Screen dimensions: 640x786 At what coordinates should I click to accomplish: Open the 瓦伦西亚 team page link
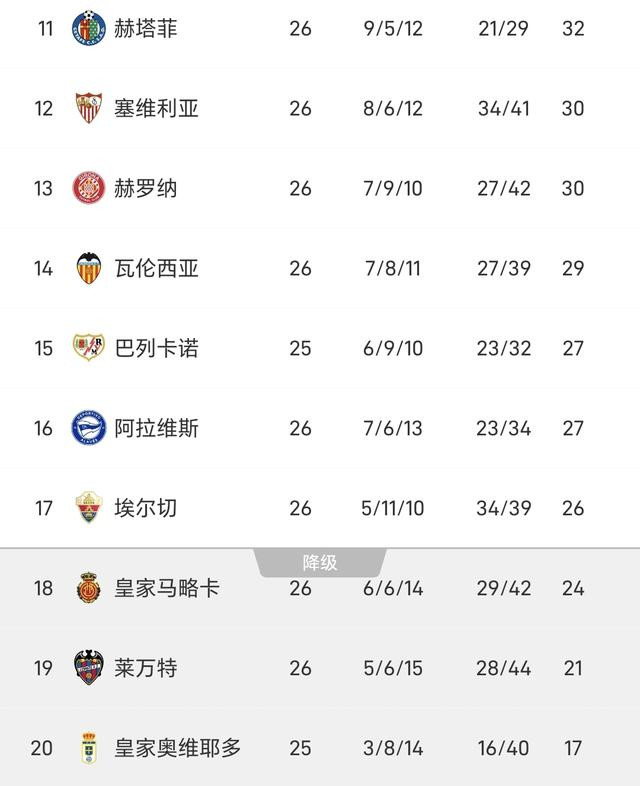coord(157,268)
